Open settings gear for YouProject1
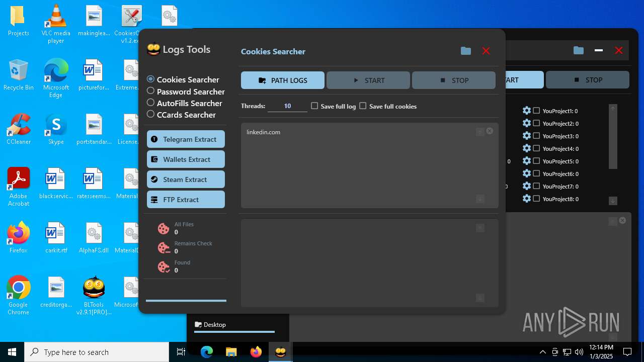The image size is (644, 362). coord(527,111)
